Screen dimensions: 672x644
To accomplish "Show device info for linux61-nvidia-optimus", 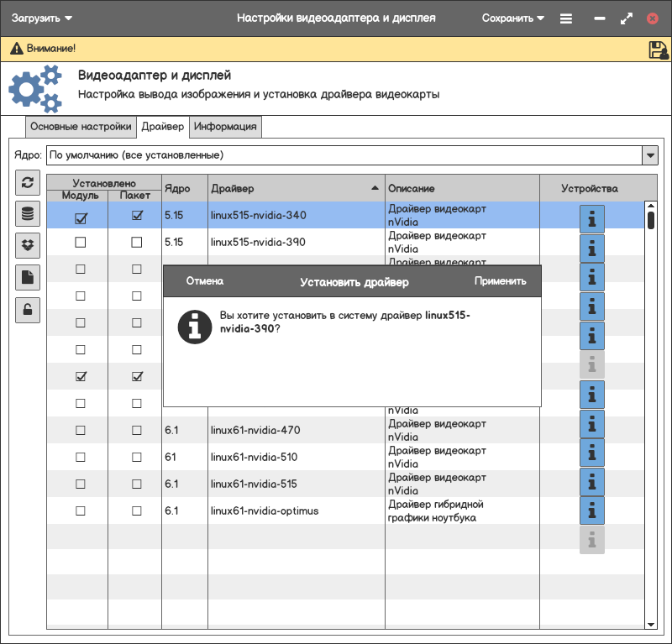I will tap(592, 510).
